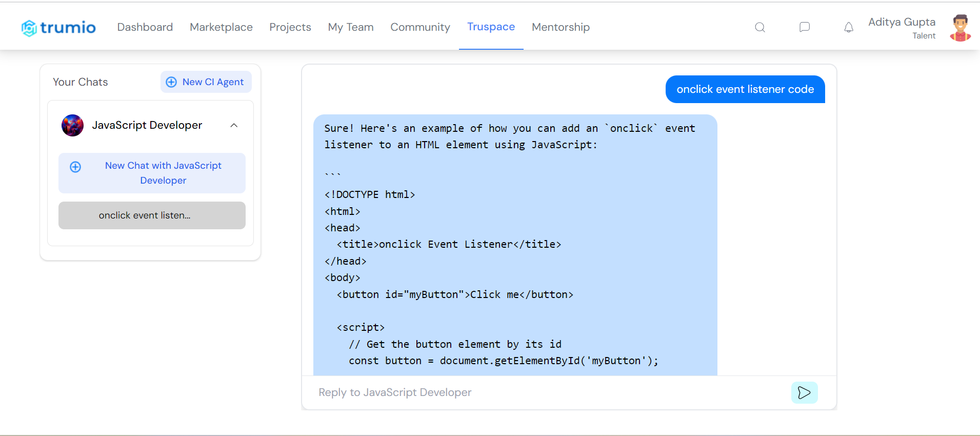Click the Reply to JavaScript Developer field

click(549, 393)
